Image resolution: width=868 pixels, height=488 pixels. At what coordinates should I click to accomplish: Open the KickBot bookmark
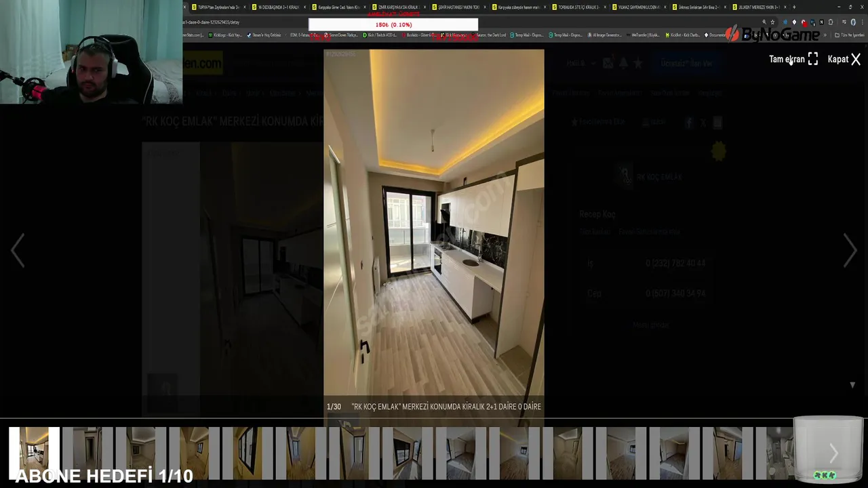pyautogui.click(x=683, y=35)
